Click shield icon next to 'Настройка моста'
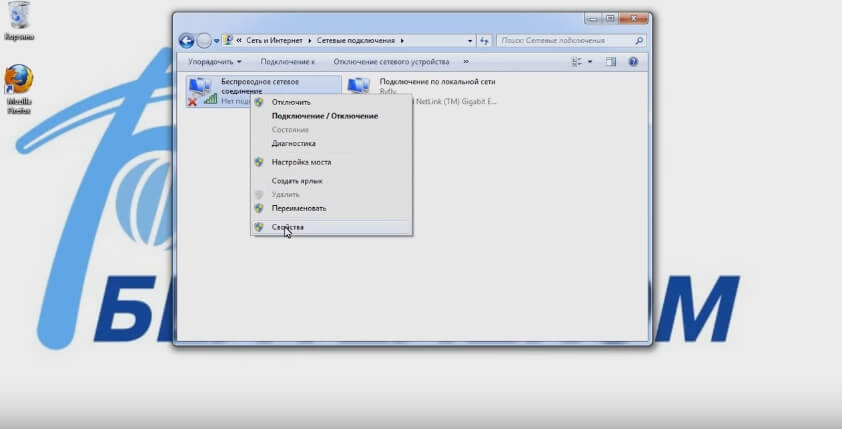 (259, 162)
